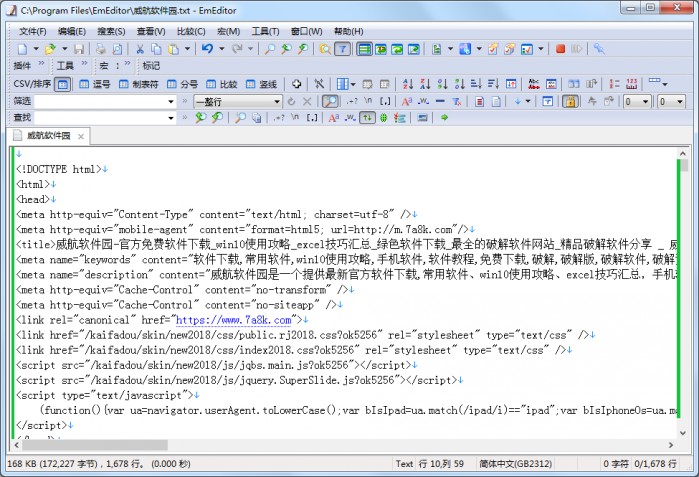Open the 一整行 column dropdown
Image resolution: width=699 pixels, height=477 pixels.
pos(277,102)
